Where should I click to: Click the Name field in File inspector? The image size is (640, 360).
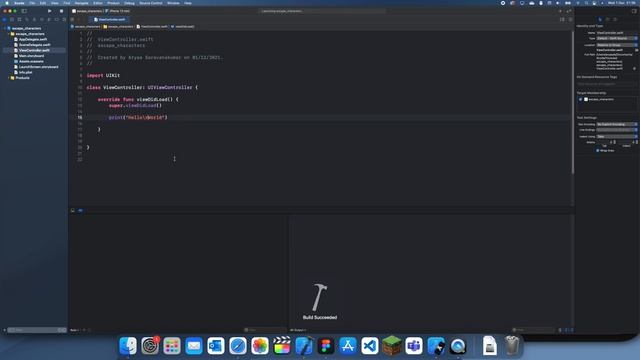pyautogui.click(x=617, y=33)
